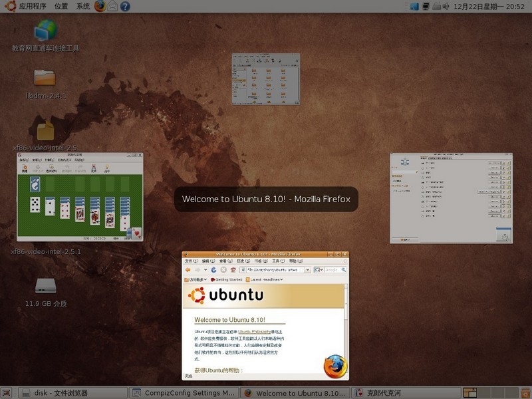Expand the Latest Headlines feed bookmark
The height and width of the screenshot is (399, 532).
point(264,279)
